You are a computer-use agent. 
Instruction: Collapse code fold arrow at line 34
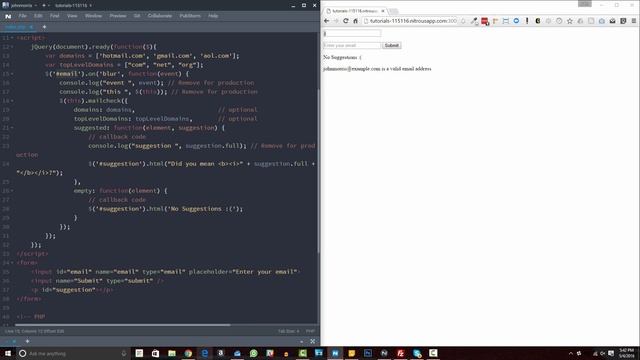[x=12, y=263]
